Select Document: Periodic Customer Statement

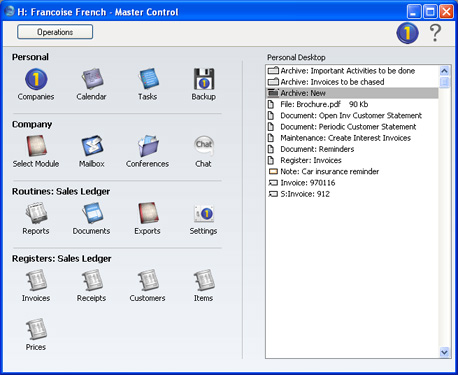pos(352,127)
